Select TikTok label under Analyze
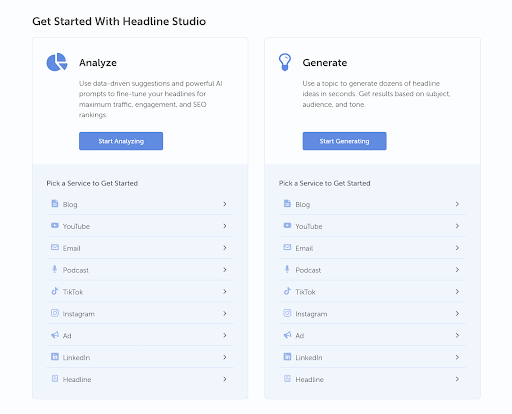Viewport: 512px width, 414px height. click(73, 292)
